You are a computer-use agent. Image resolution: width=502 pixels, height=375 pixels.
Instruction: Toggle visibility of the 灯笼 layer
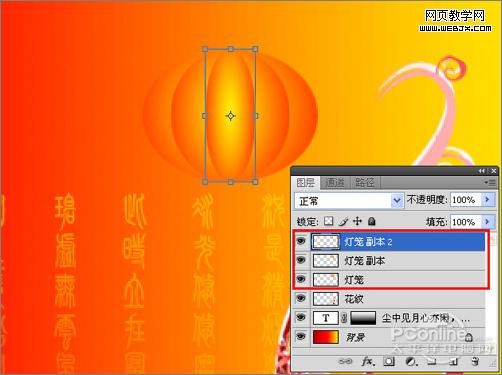(301, 279)
